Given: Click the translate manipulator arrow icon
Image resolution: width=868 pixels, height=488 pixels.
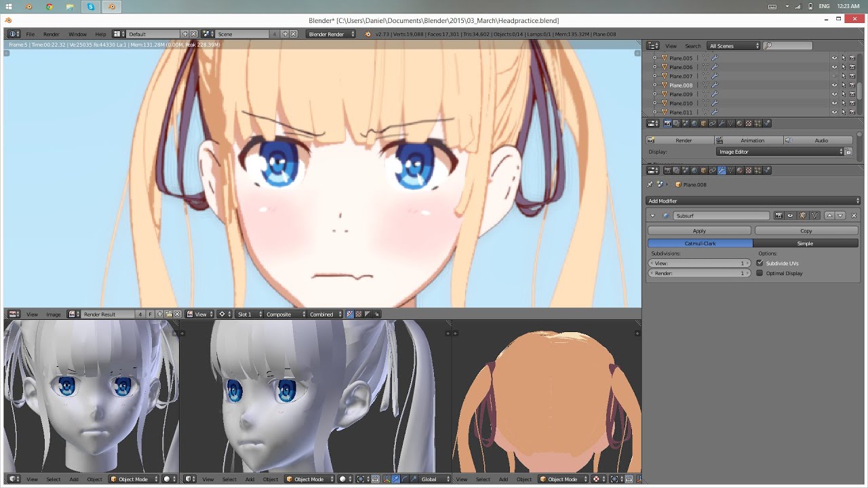Looking at the screenshot, I should [396, 479].
